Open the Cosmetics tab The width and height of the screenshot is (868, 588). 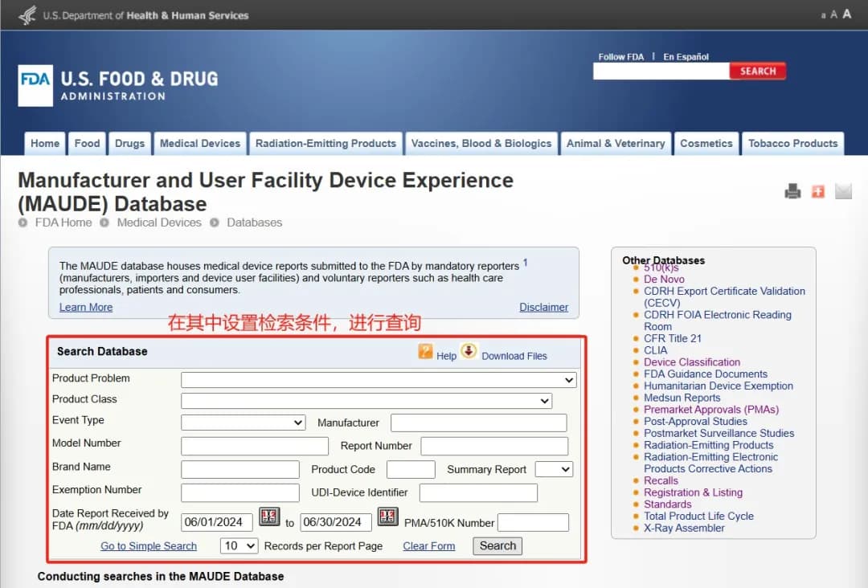click(706, 143)
